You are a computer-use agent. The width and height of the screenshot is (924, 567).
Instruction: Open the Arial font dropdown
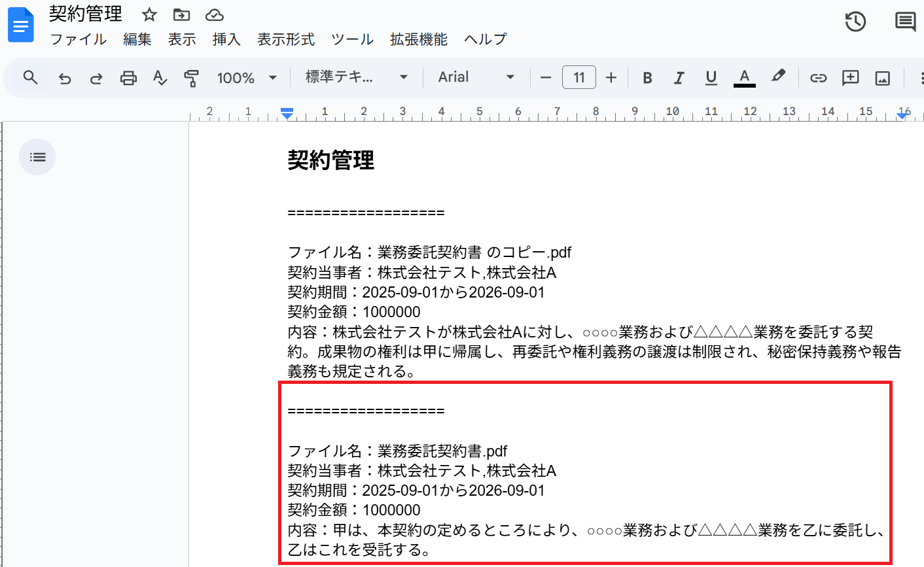(x=476, y=77)
